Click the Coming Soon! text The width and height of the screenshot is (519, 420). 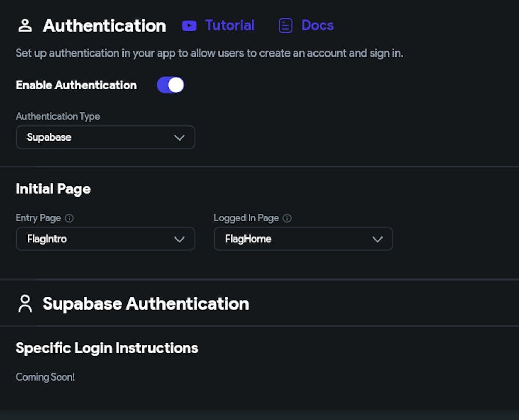coord(45,377)
